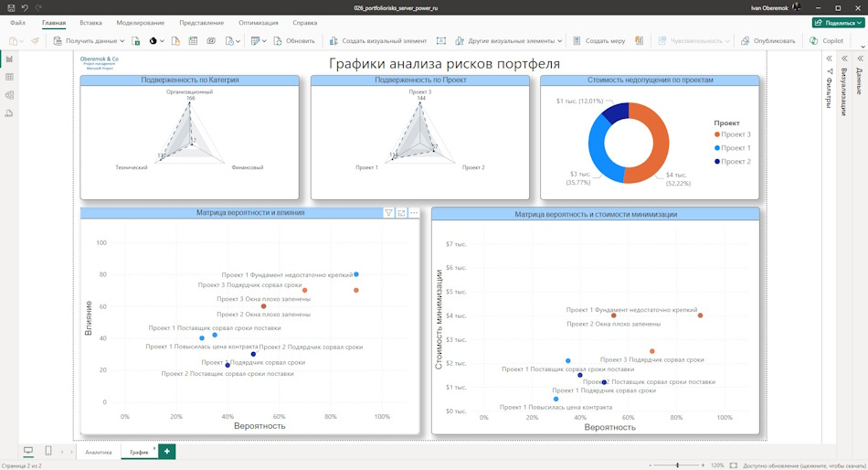Open the recent sources icon
The image size is (868, 470).
coord(229,41)
